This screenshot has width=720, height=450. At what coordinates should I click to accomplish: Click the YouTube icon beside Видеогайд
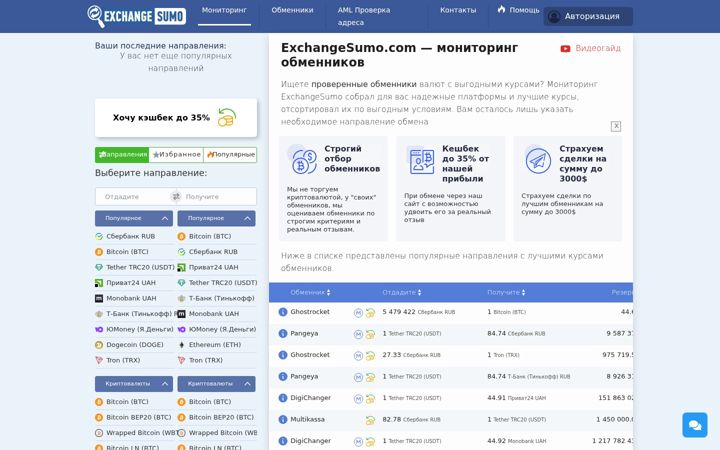click(565, 49)
